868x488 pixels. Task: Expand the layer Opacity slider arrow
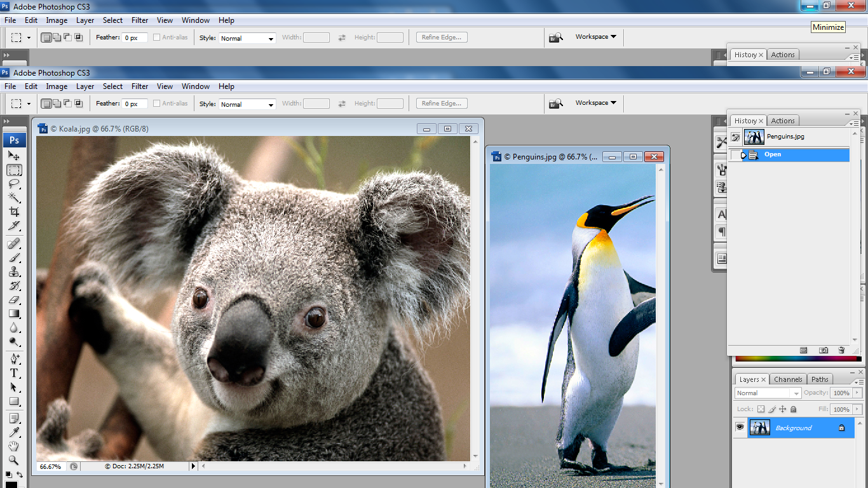(857, 393)
